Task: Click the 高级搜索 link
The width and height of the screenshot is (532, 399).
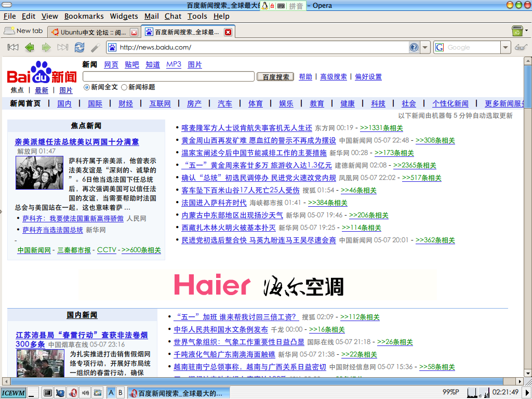Action: 334,77
